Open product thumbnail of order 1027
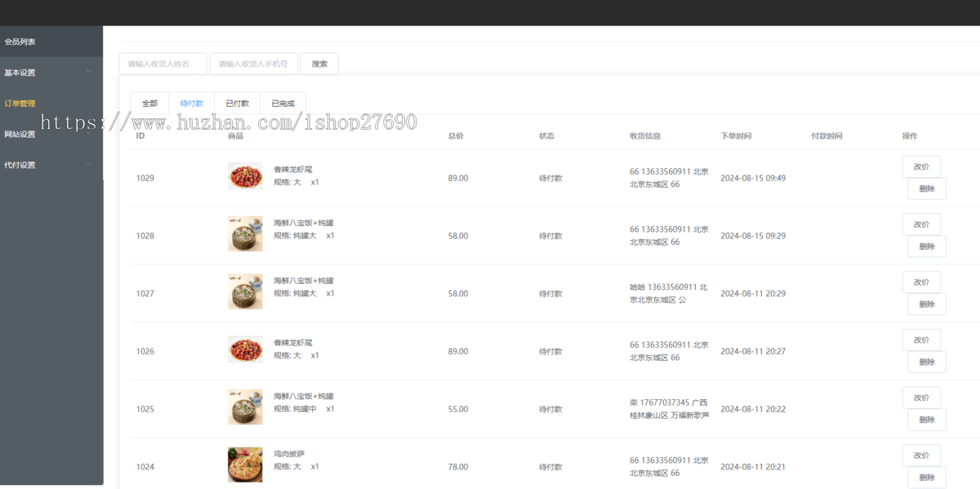This screenshot has height=489, width=980. [x=245, y=292]
